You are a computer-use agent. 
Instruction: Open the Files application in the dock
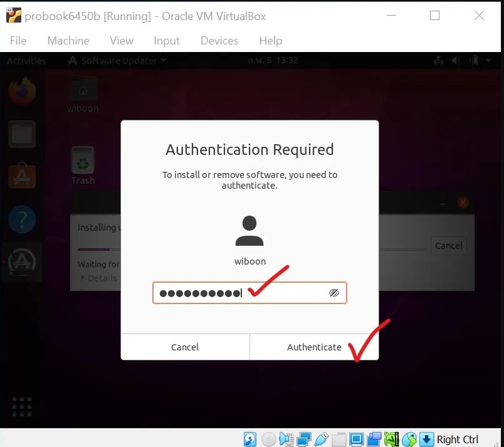click(22, 134)
